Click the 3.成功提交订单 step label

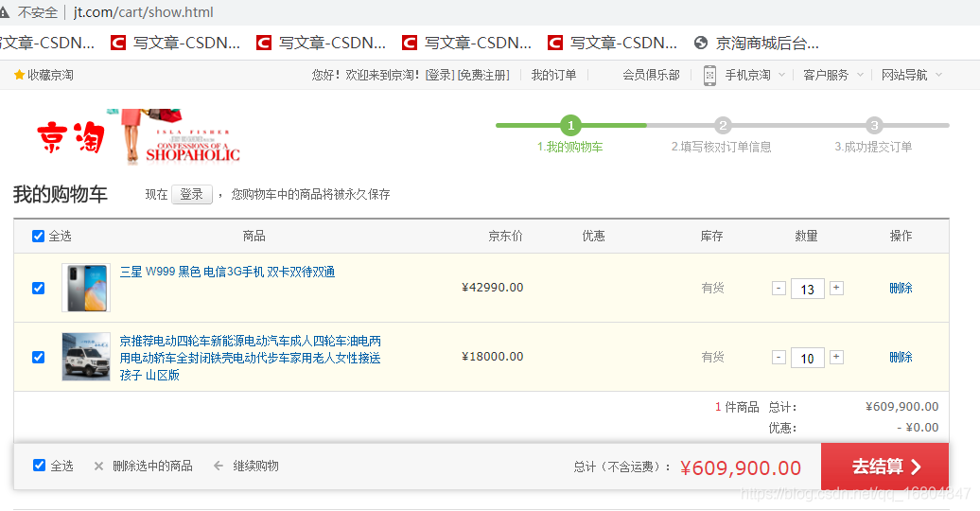click(x=873, y=147)
